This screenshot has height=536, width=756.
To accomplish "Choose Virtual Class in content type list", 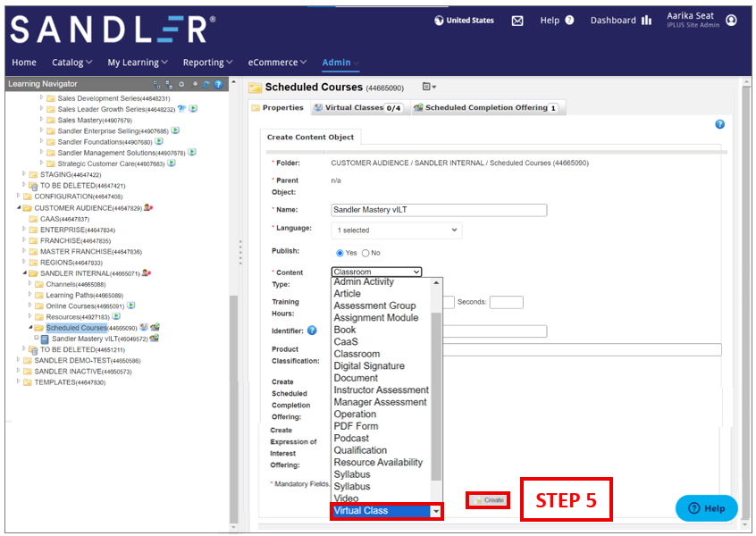I will pyautogui.click(x=380, y=511).
